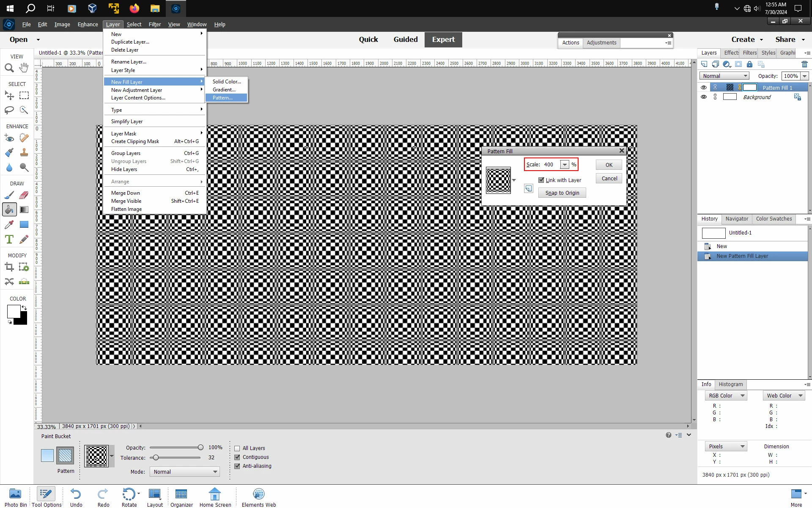Select the Hand tool
Image resolution: width=812 pixels, height=508 pixels.
point(24,67)
